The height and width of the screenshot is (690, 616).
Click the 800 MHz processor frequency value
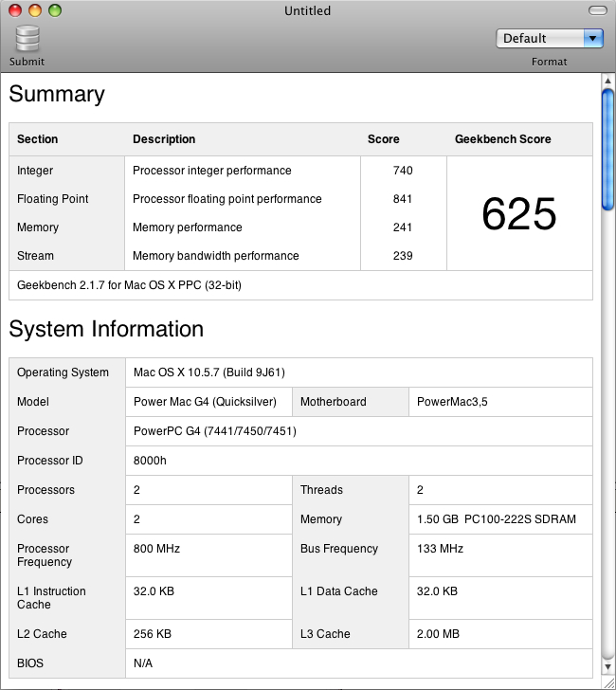(x=156, y=549)
